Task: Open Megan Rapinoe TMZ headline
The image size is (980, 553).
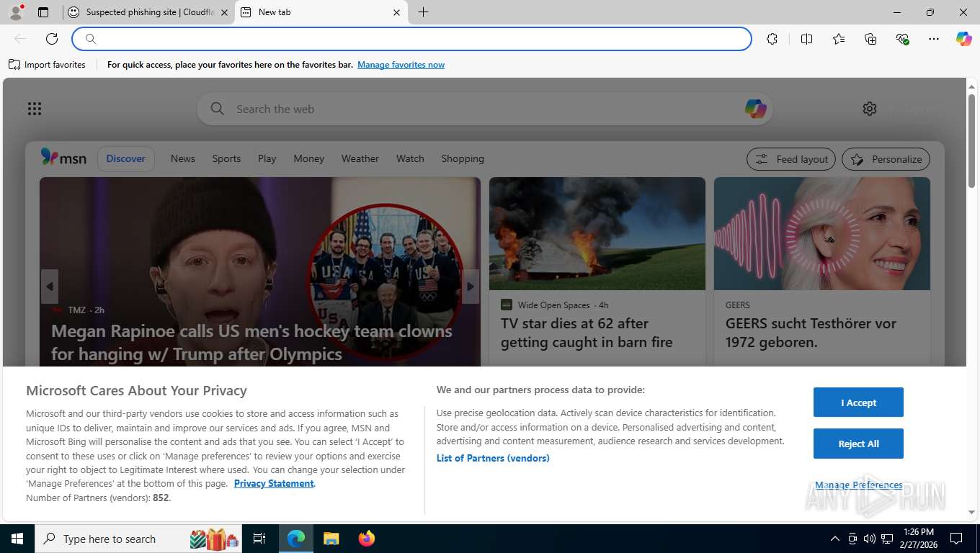Action: (x=251, y=343)
